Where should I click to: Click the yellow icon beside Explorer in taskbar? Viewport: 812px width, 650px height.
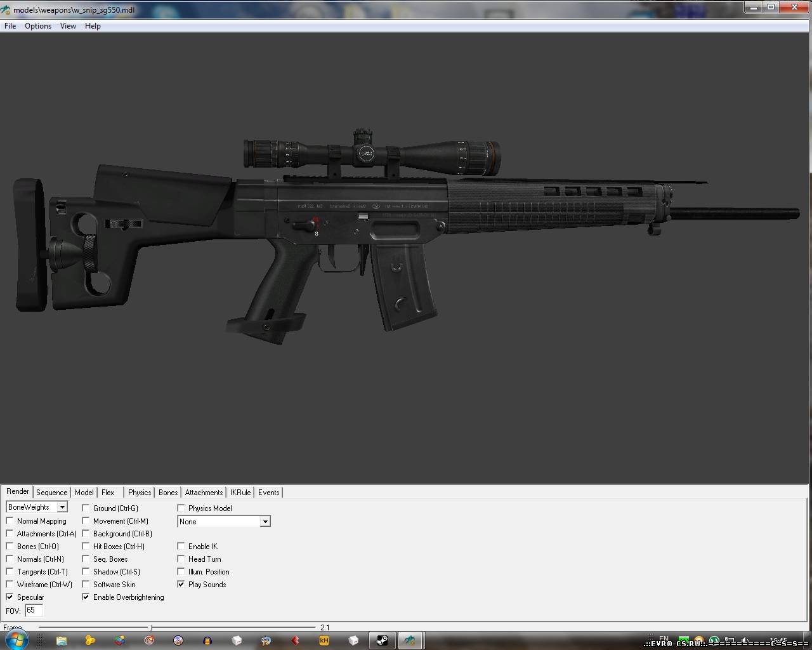pyautogui.click(x=90, y=640)
